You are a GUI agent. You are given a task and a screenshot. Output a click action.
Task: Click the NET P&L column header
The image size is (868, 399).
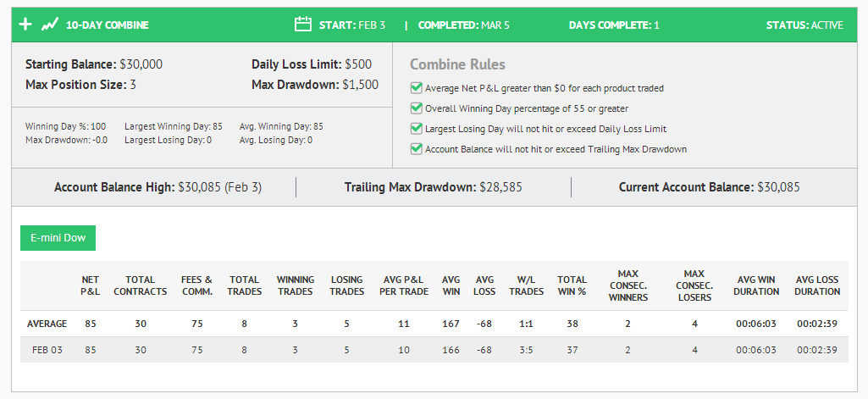tap(91, 285)
